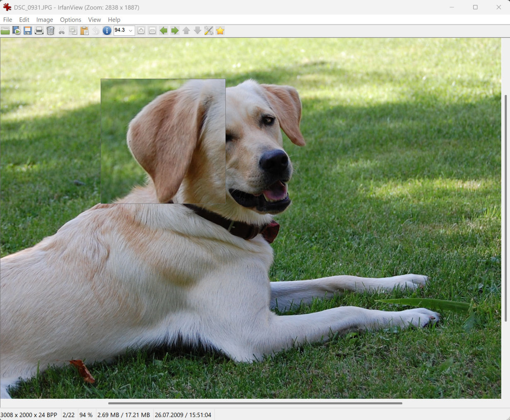Screen dimensions: 510x420
Task: Show image information via blue info icon
Action: pos(107,31)
